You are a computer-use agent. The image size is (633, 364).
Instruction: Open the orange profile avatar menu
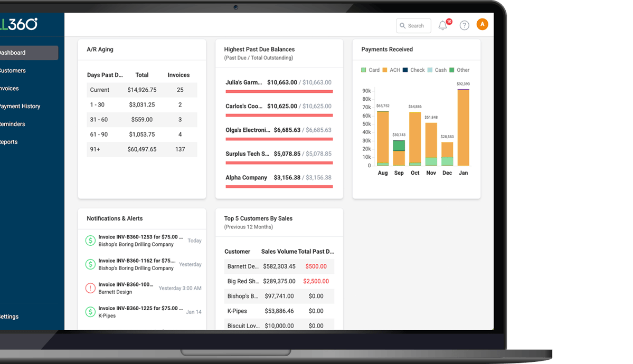coord(482,24)
